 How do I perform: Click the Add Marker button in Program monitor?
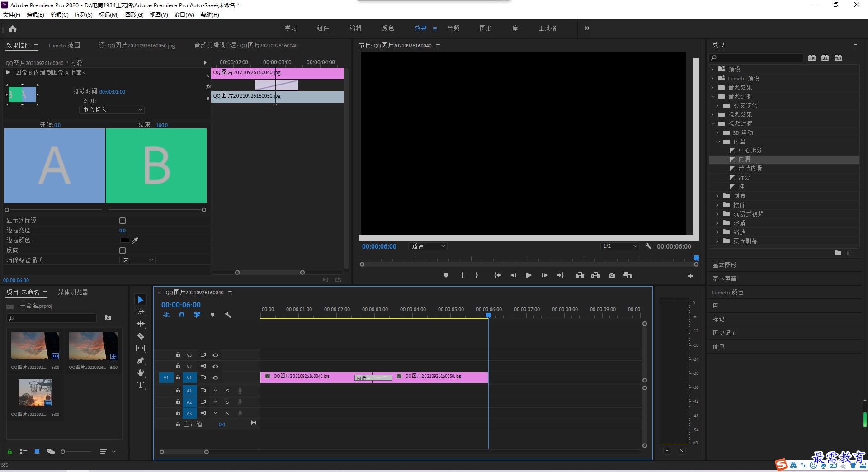tap(446, 275)
